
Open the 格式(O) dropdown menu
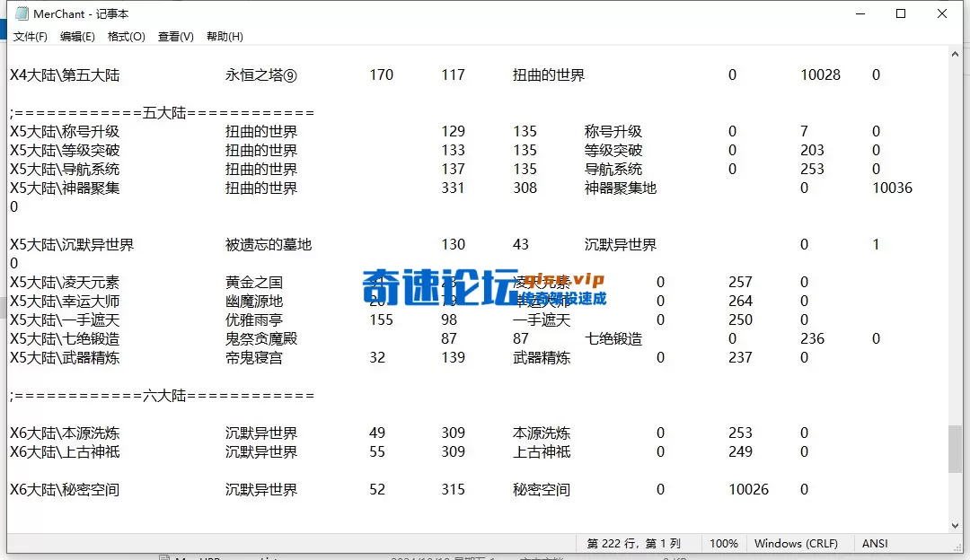click(x=125, y=36)
